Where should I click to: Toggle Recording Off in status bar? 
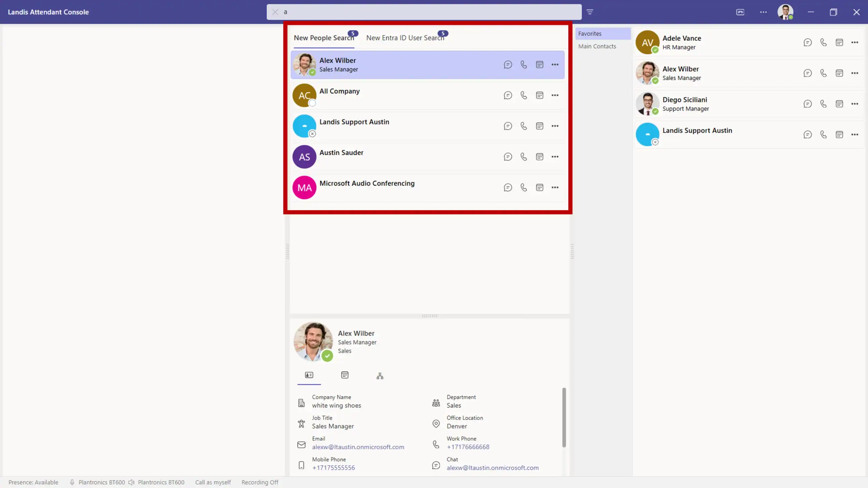tap(260, 482)
